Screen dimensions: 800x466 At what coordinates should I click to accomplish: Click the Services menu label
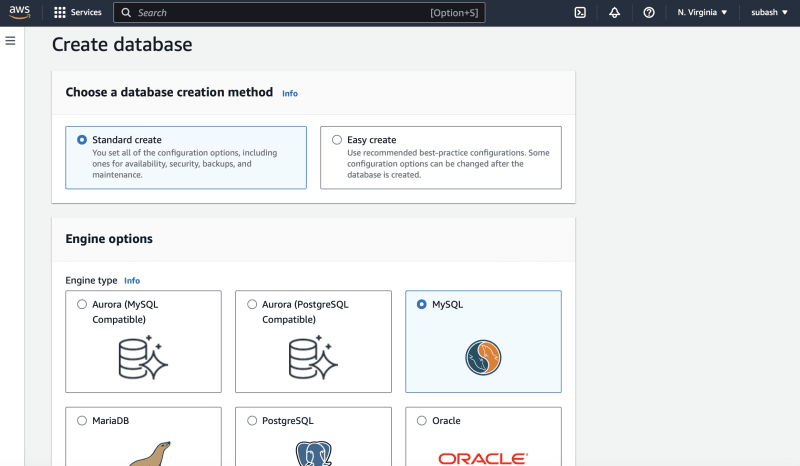coord(86,12)
